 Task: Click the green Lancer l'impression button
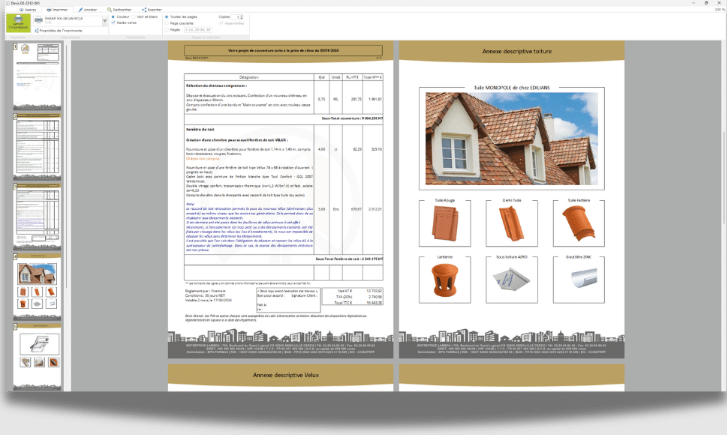[x=18, y=23]
